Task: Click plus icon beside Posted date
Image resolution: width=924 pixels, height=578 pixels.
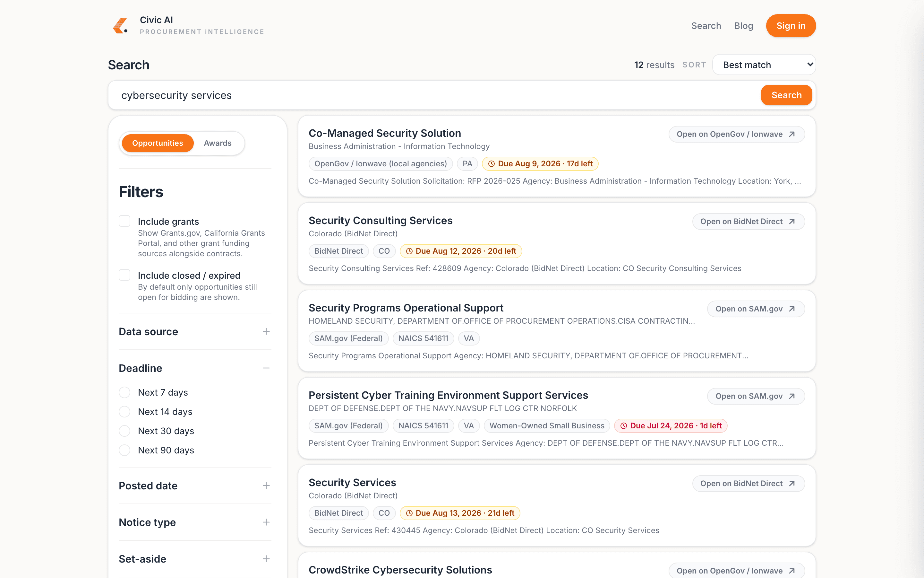Action: point(266,486)
